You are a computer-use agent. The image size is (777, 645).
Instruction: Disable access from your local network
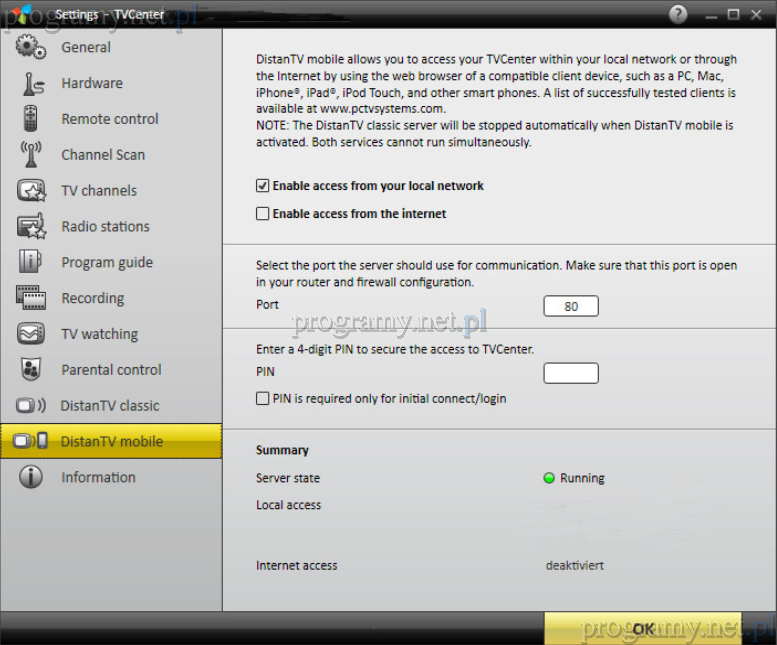[263, 186]
